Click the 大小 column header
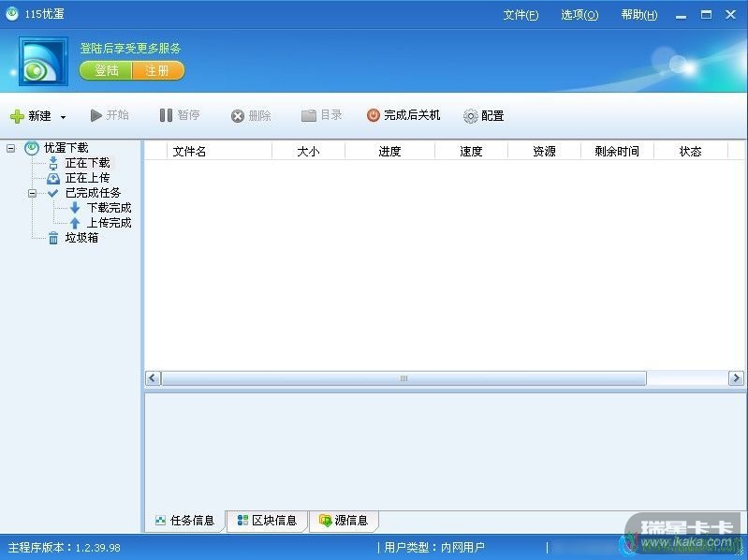The width and height of the screenshot is (748, 560). pyautogui.click(x=308, y=151)
